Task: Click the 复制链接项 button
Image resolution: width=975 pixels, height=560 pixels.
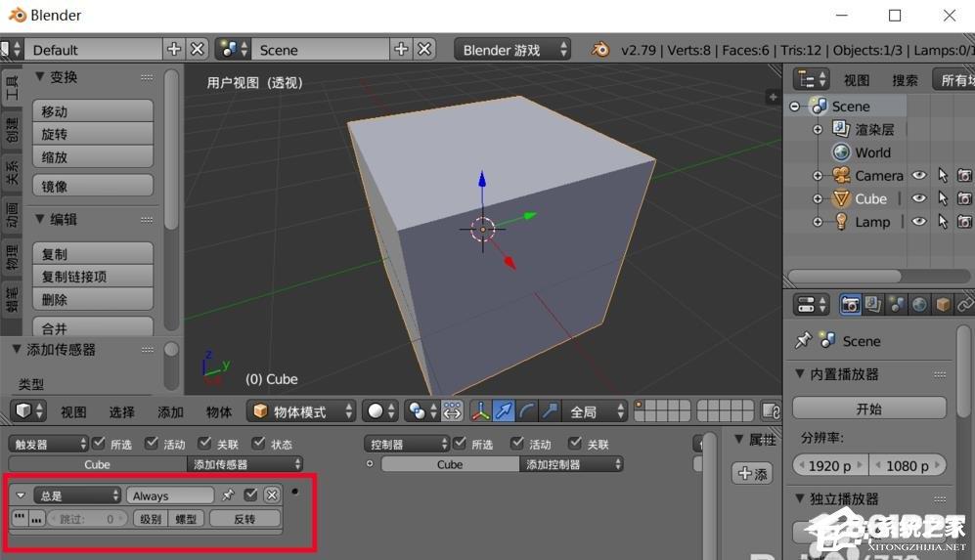Action: click(x=93, y=277)
